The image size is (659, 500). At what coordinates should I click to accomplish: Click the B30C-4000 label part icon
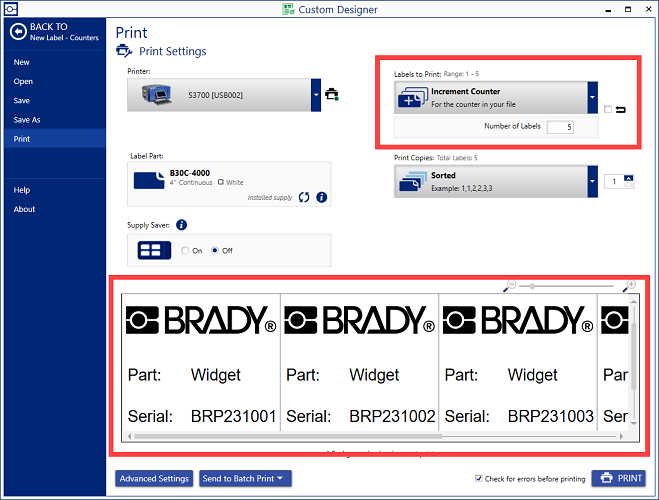(149, 180)
